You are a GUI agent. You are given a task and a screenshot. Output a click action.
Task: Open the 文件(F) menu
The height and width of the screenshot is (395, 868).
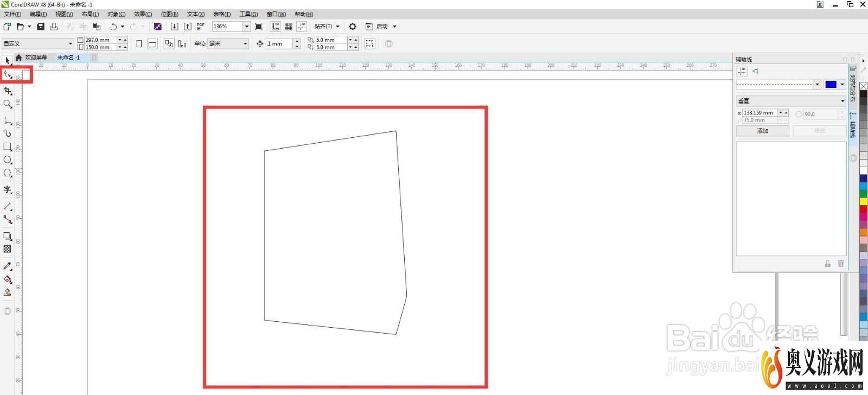[12, 14]
